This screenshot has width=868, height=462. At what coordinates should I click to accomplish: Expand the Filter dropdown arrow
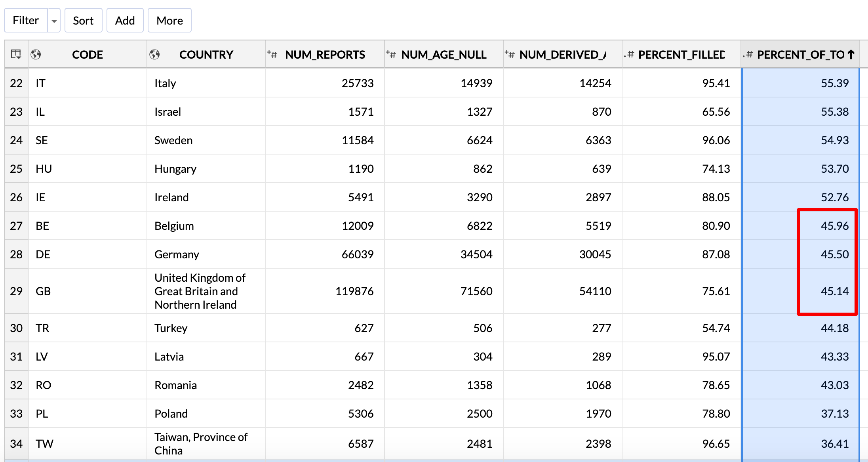(x=54, y=21)
